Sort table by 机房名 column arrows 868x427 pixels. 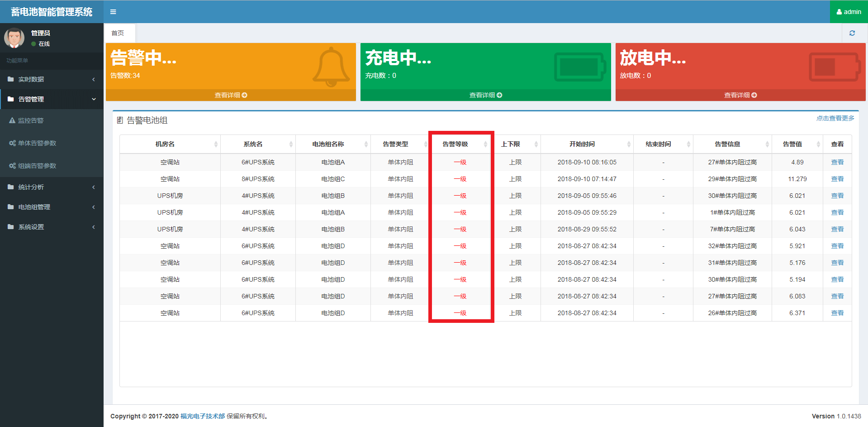pyautogui.click(x=216, y=144)
